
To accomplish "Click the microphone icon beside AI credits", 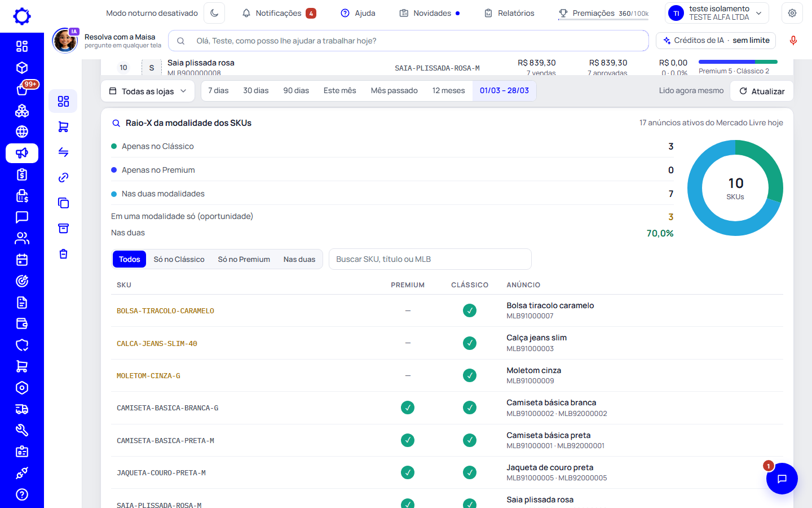I will click(793, 41).
